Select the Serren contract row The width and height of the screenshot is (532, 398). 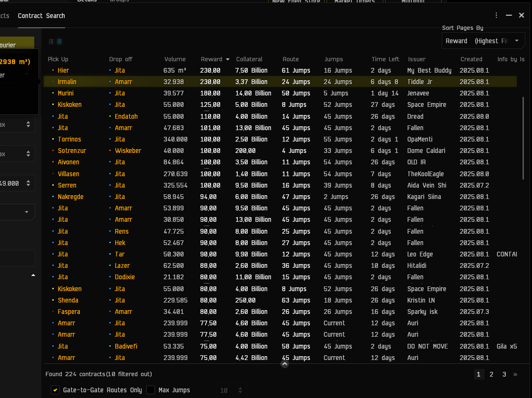[280, 185]
